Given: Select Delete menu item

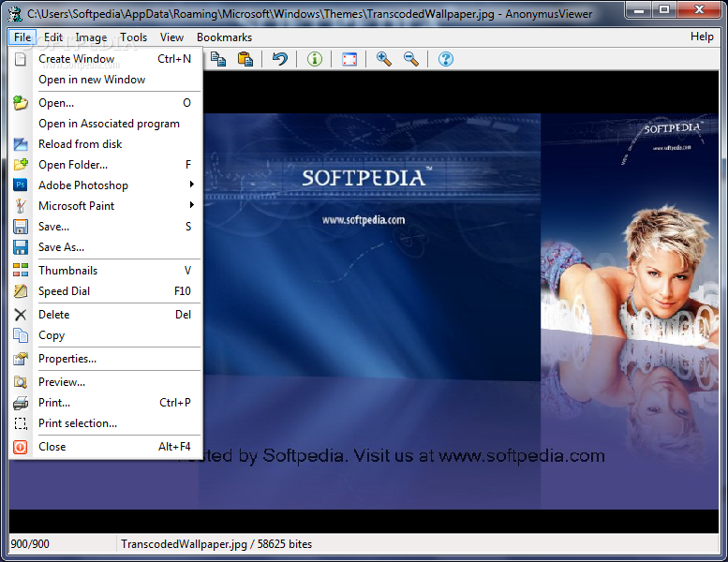Looking at the screenshot, I should click(x=106, y=314).
